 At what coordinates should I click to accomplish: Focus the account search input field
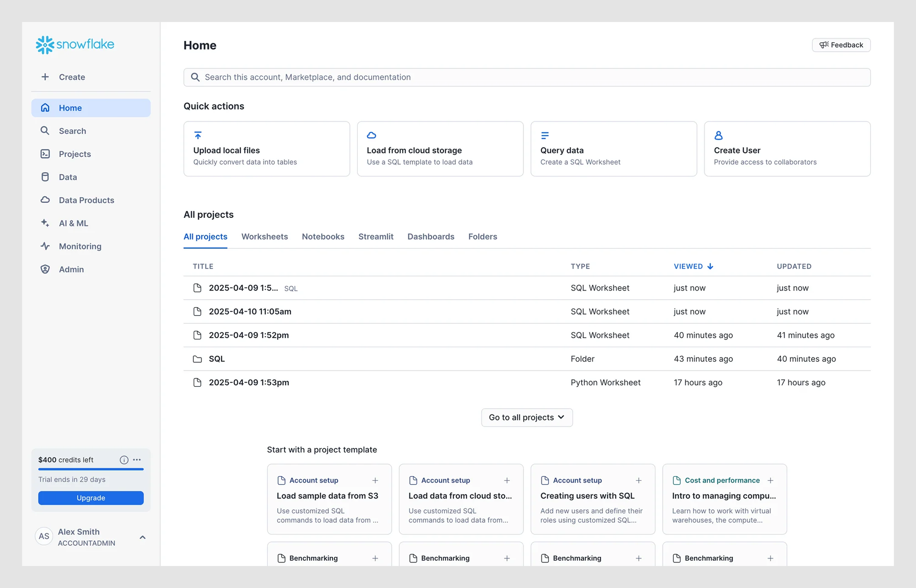coord(527,77)
